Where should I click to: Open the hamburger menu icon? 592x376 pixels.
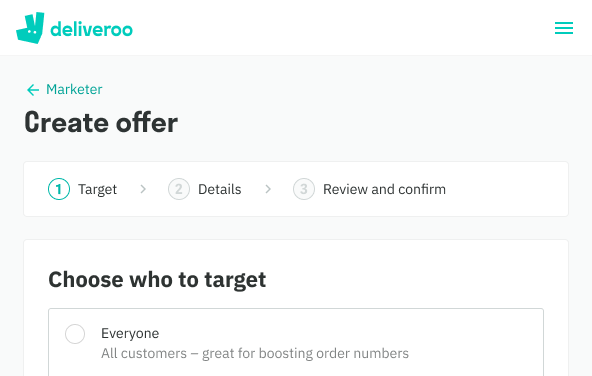(564, 28)
